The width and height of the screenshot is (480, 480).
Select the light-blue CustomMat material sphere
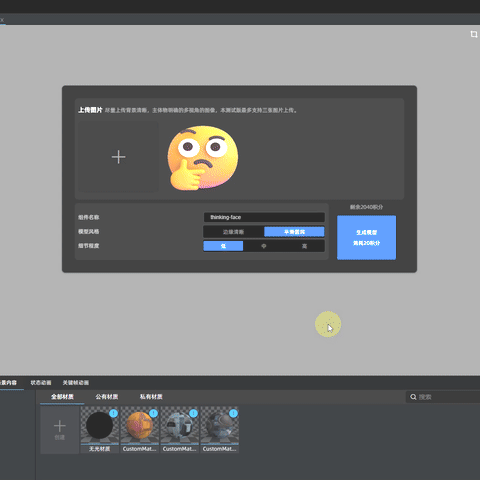(x=179, y=425)
